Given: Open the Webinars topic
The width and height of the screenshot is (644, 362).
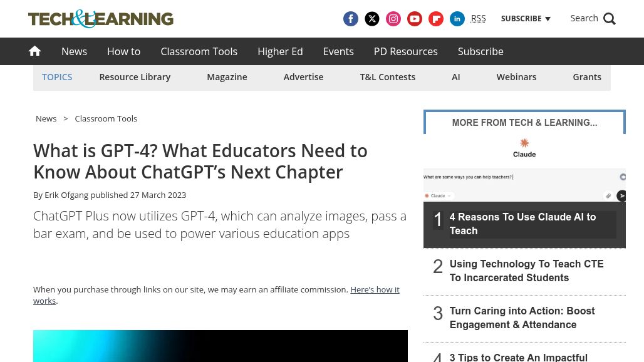Looking at the screenshot, I should coord(516,77).
